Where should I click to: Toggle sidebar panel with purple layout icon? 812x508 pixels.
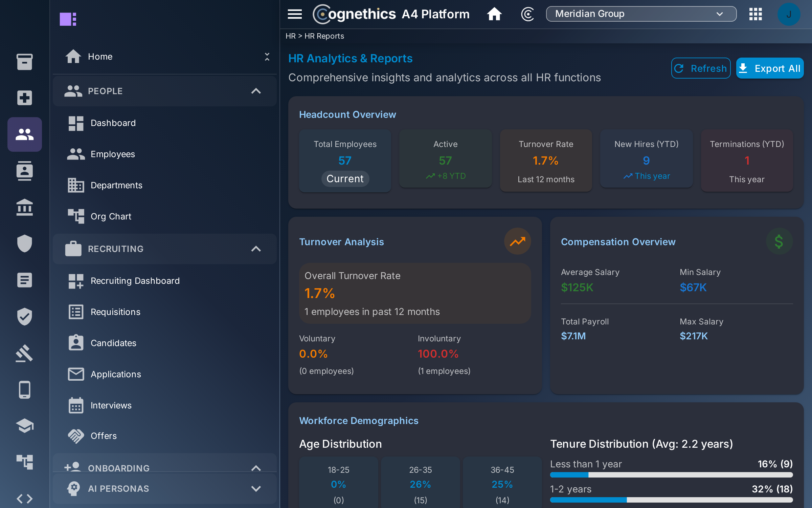(x=68, y=19)
